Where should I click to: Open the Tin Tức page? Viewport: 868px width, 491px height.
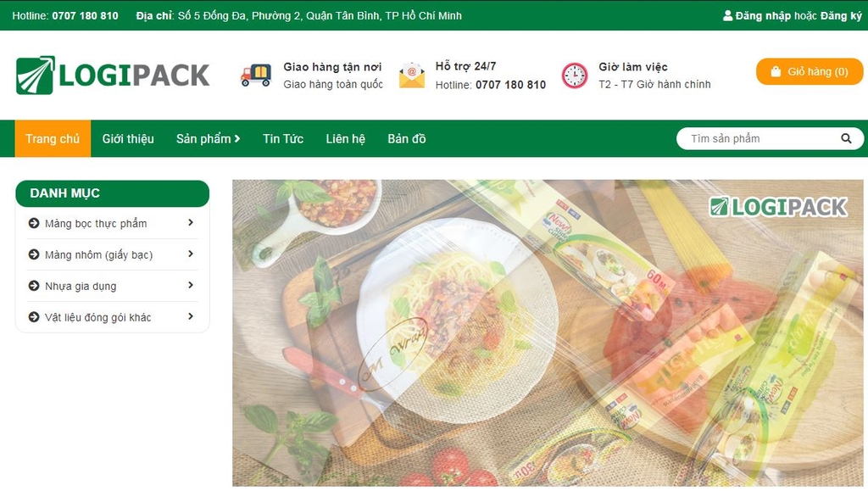(x=283, y=139)
